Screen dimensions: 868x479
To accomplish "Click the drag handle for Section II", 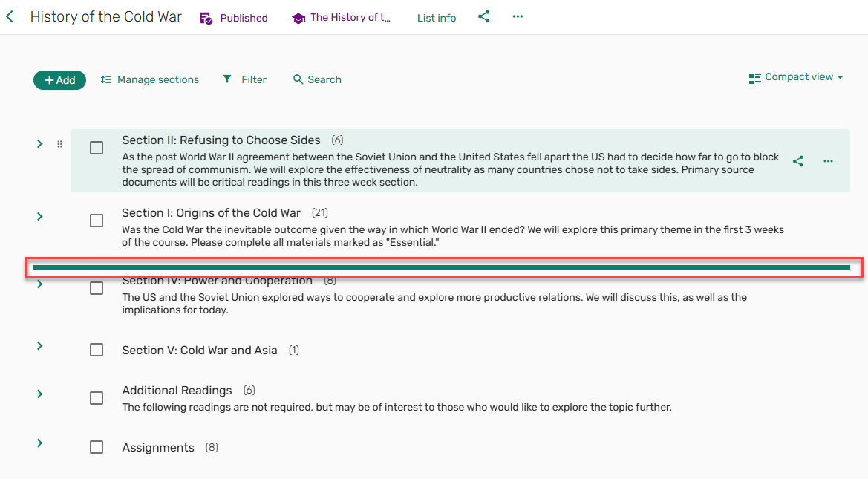I will 60,145.
